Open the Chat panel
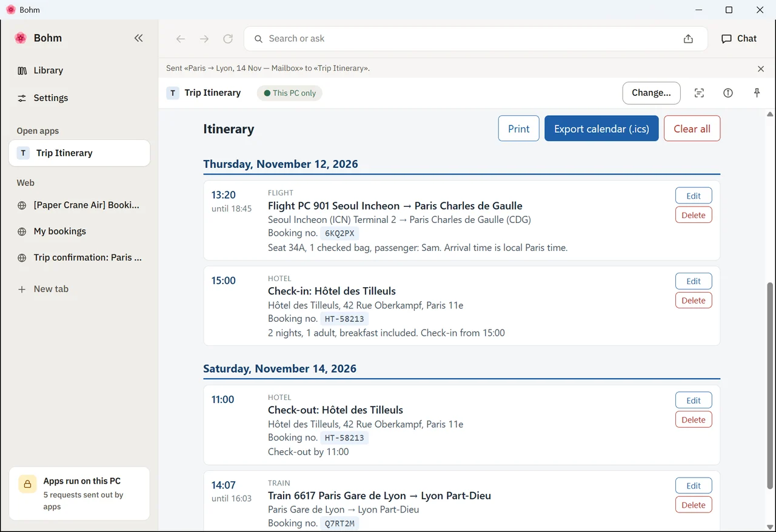This screenshot has height=532, width=776. point(739,38)
